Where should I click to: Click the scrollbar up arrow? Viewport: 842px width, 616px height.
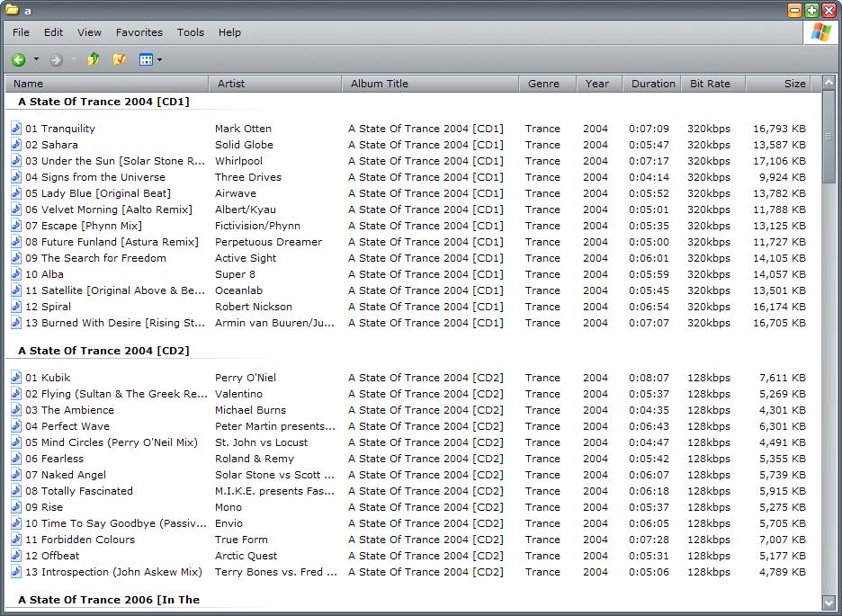point(829,83)
